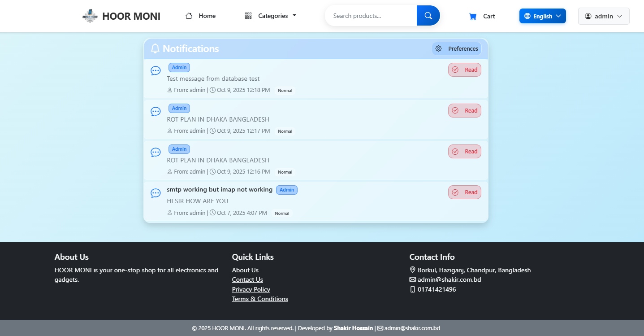Go to Home in the navbar
The height and width of the screenshot is (336, 644).
pyautogui.click(x=200, y=16)
